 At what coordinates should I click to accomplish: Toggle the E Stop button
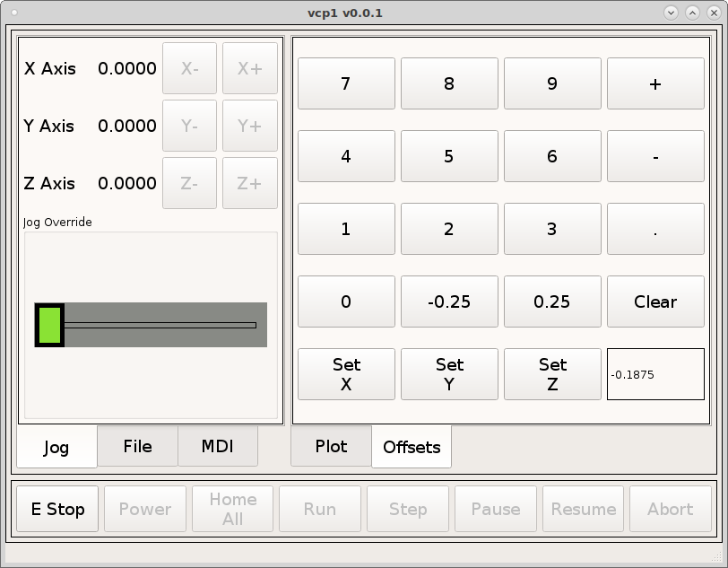[x=57, y=509]
